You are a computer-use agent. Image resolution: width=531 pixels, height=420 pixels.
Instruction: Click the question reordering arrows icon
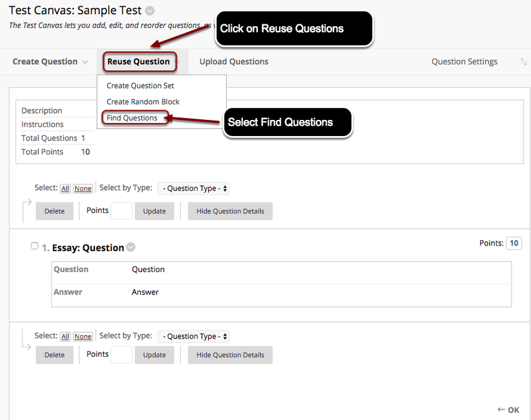pos(524,62)
